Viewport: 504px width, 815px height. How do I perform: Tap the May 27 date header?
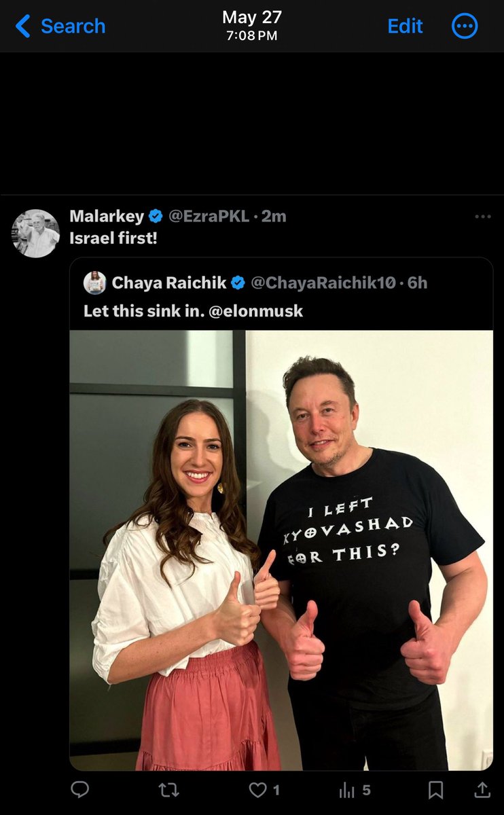(251, 18)
